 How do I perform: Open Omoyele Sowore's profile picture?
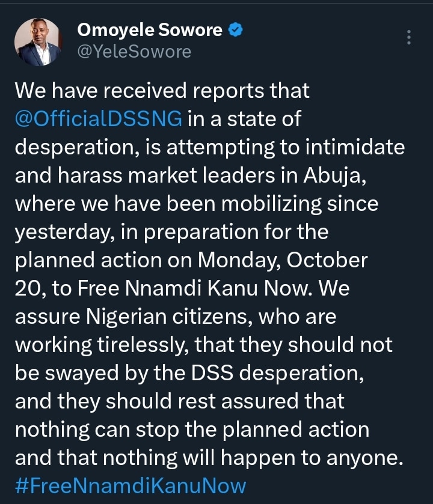(x=38, y=41)
